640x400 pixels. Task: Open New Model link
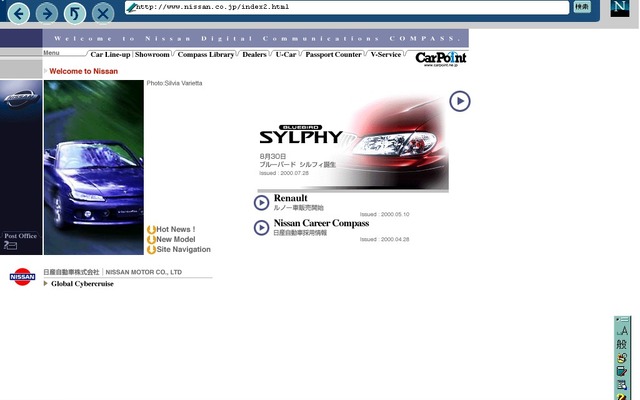(176, 239)
